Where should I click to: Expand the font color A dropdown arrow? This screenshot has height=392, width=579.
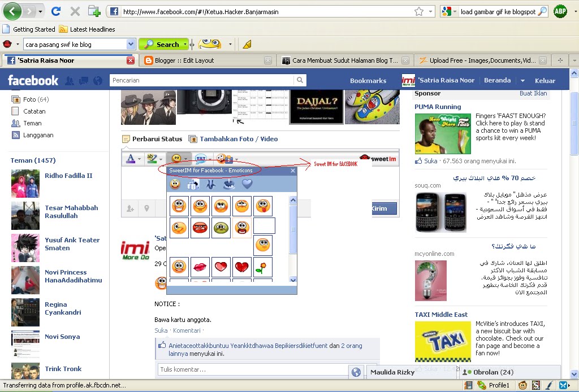click(139, 159)
